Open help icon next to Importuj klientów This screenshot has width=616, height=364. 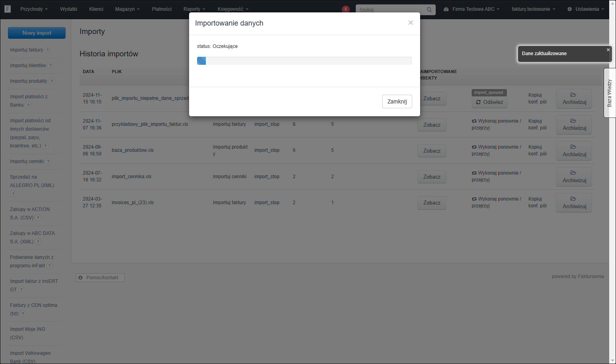click(50, 66)
